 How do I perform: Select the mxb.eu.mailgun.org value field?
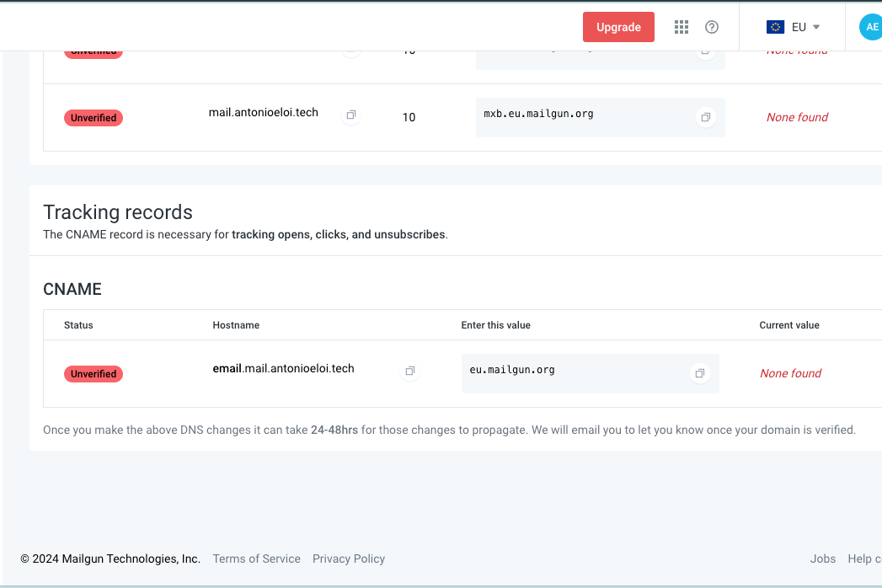point(581,117)
